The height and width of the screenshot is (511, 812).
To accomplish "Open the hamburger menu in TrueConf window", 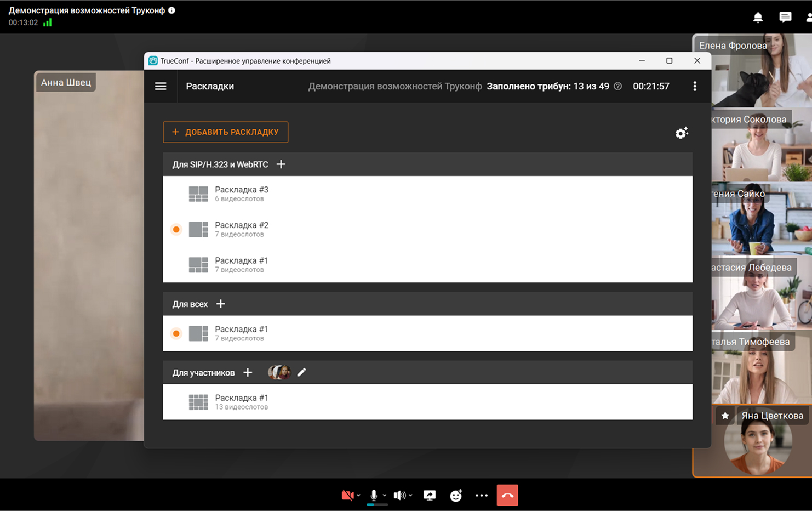I will pyautogui.click(x=161, y=86).
